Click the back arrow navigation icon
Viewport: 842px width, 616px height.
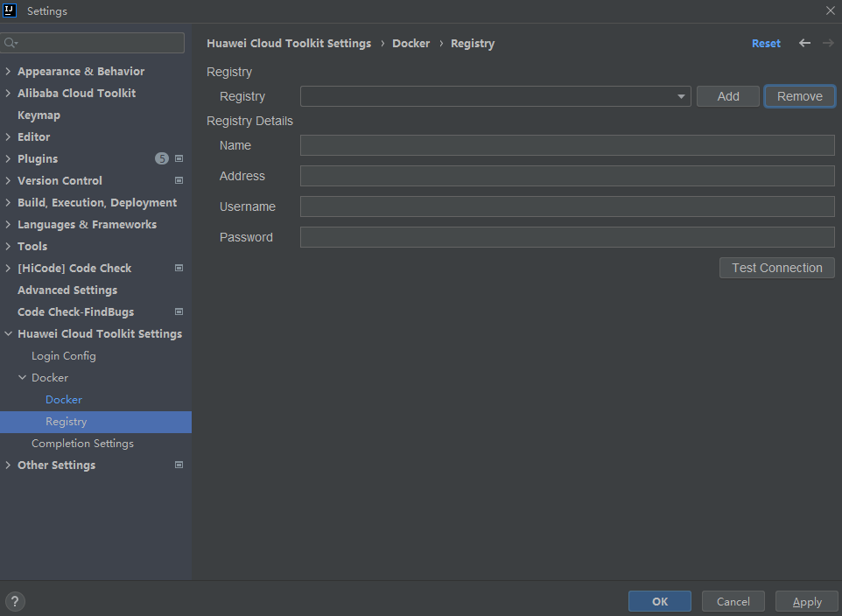[804, 43]
